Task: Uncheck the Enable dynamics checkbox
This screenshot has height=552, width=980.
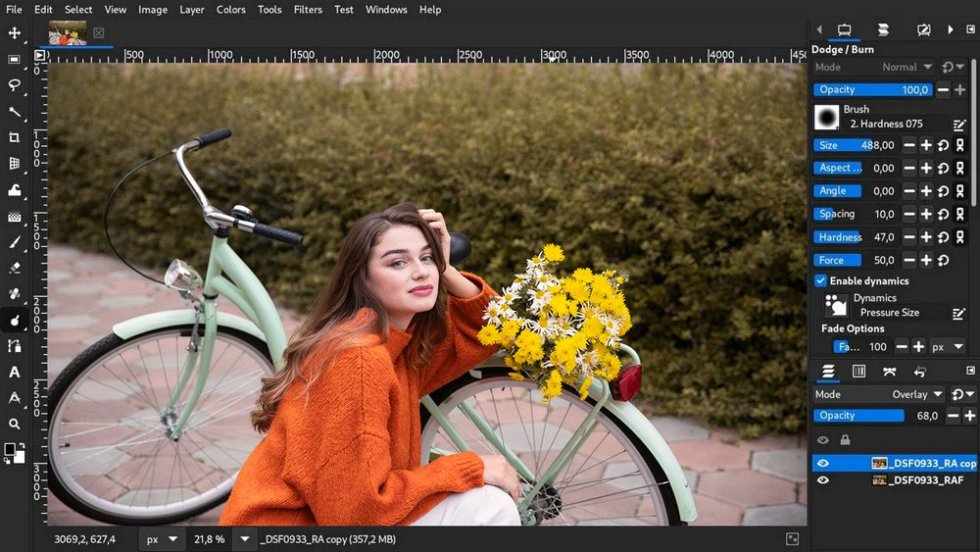Action: (821, 281)
